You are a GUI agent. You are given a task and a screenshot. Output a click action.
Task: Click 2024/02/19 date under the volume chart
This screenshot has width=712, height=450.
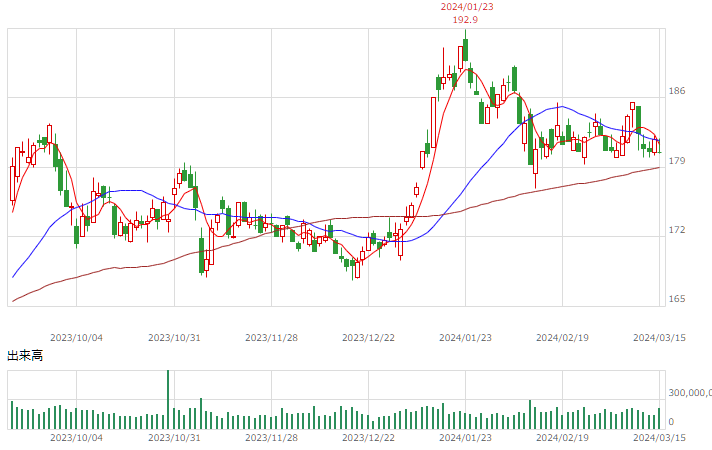(x=562, y=438)
